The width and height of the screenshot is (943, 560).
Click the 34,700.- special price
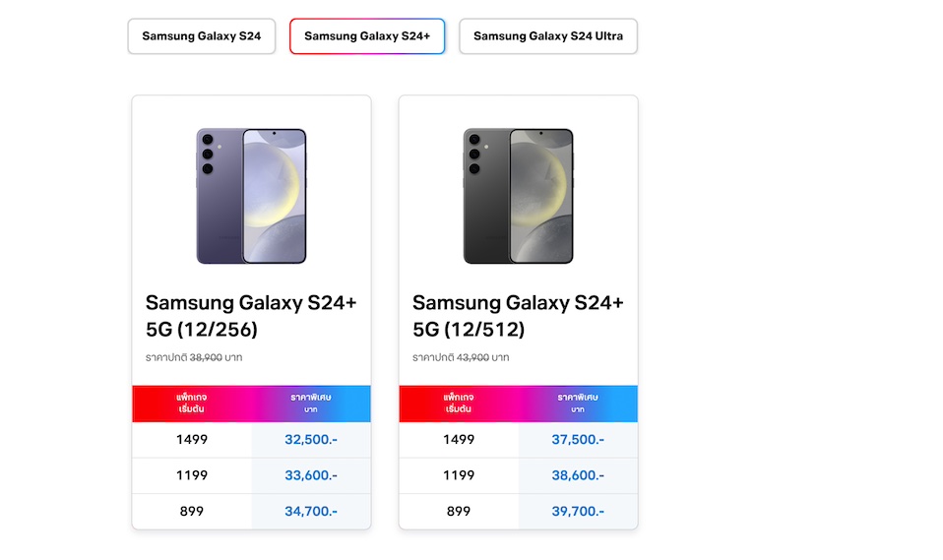coord(311,511)
